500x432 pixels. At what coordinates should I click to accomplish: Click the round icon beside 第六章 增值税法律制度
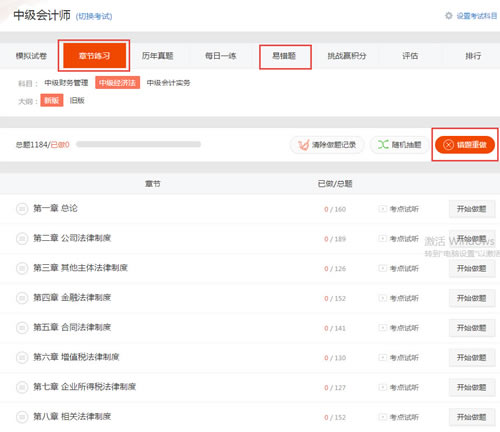[x=22, y=357]
